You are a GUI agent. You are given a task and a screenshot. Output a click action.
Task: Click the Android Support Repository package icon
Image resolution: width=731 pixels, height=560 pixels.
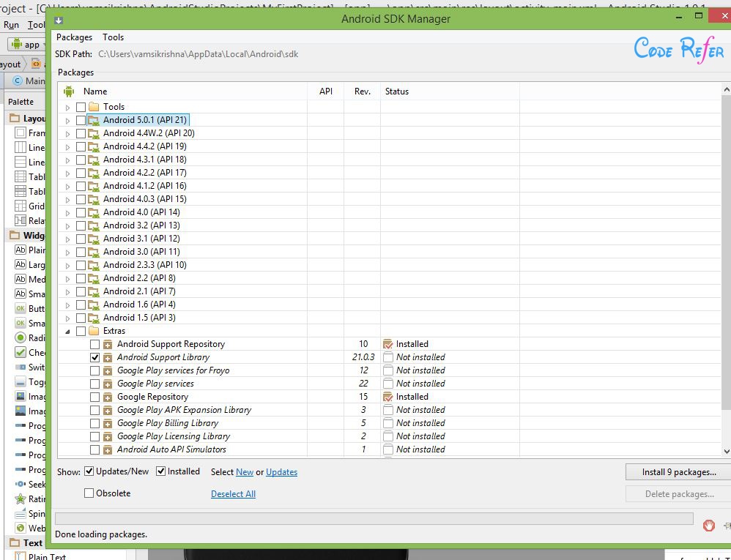108,344
